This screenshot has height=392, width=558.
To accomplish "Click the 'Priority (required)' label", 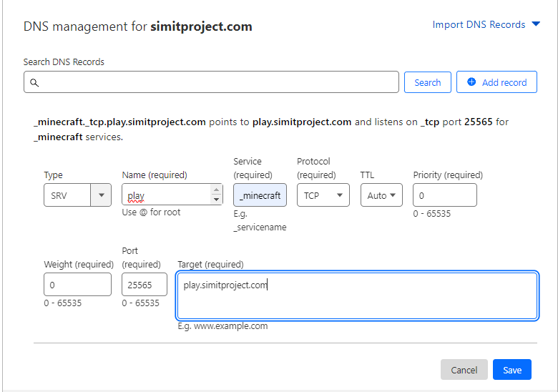I will tap(448, 175).
